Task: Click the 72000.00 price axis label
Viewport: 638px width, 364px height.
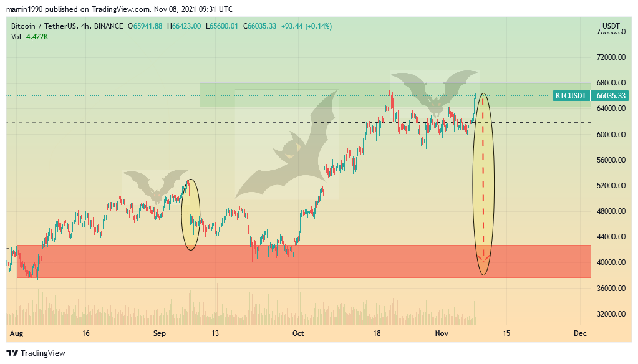Action: pyautogui.click(x=611, y=57)
